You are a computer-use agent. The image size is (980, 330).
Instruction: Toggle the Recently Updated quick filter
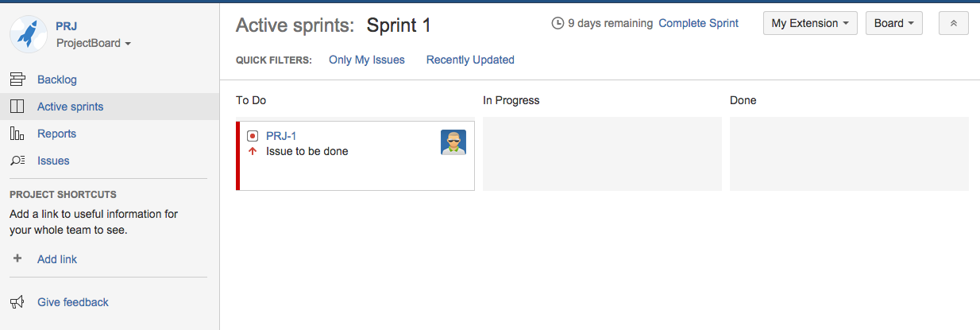(470, 60)
